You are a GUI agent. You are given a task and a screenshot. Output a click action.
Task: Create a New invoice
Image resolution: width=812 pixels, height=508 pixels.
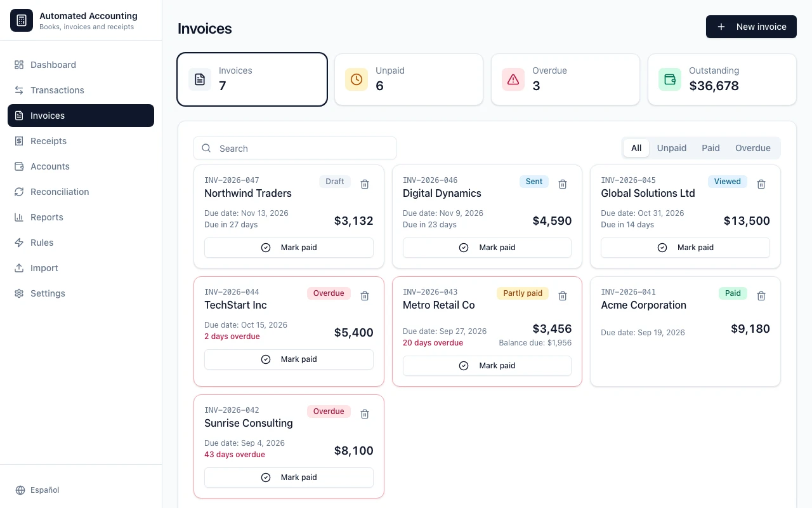[x=751, y=27]
